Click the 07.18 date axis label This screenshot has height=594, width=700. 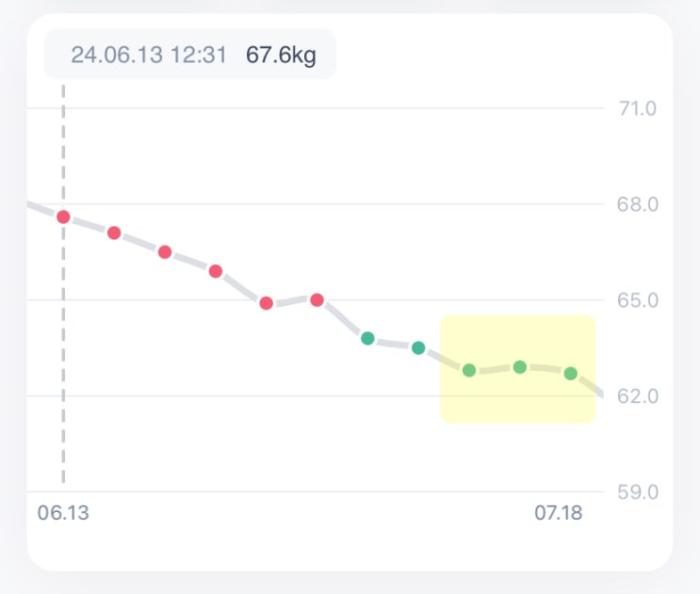pyautogui.click(x=559, y=513)
